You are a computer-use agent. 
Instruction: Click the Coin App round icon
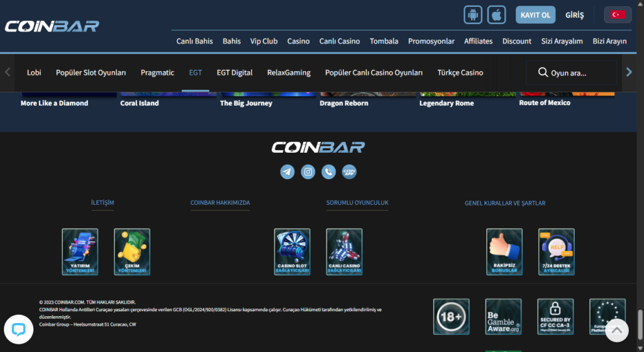[x=349, y=172]
